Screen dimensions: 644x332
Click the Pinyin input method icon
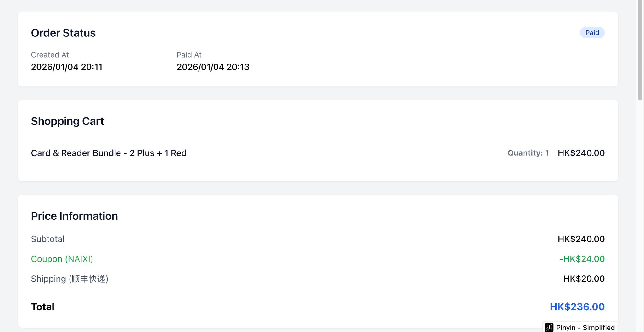coord(549,328)
